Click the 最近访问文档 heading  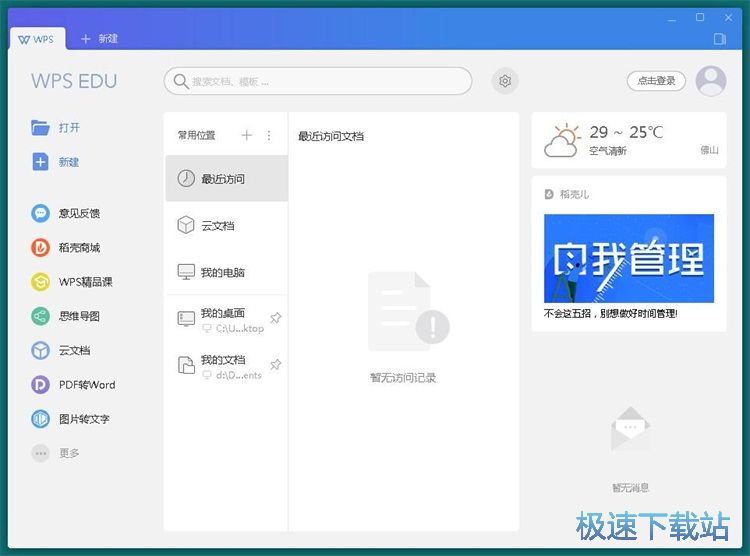331,136
